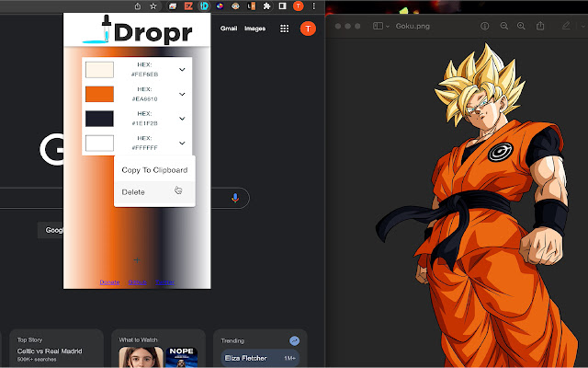
Task: Click the cream #FEF6EB color swatch
Action: 99,70
